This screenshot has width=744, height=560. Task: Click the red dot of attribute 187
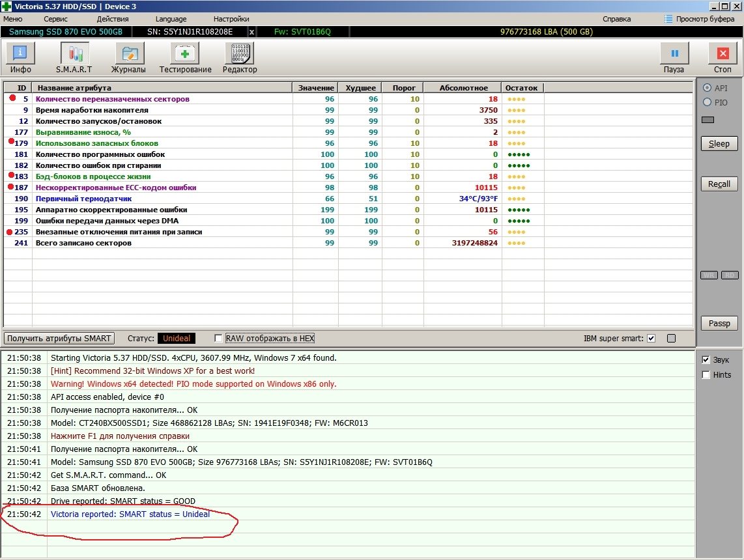click(x=11, y=187)
